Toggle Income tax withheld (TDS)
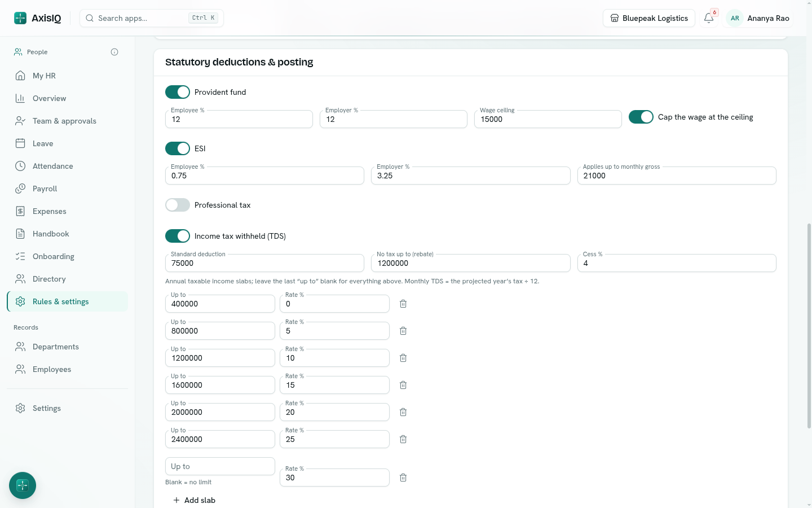 [x=178, y=236]
